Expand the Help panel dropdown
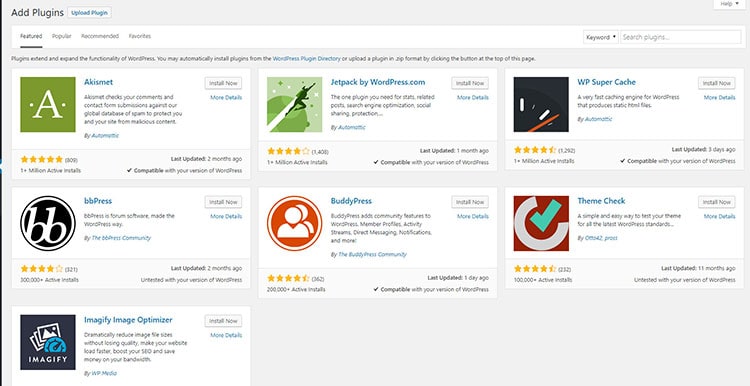Screen dimensions: 750x386 729,4
